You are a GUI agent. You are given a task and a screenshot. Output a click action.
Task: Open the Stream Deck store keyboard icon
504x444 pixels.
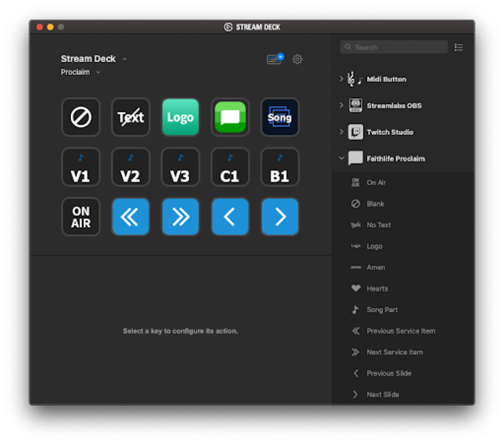(275, 59)
